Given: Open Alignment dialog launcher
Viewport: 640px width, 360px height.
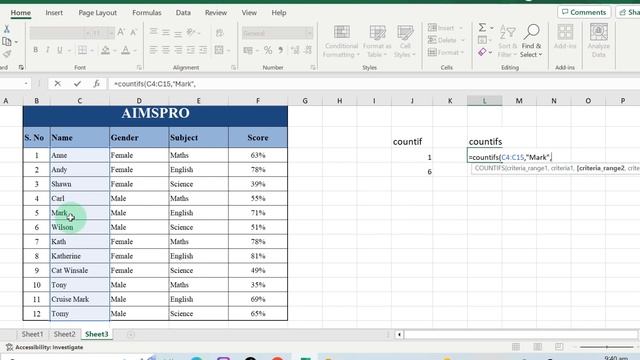Looking at the screenshot, I should point(233,67).
